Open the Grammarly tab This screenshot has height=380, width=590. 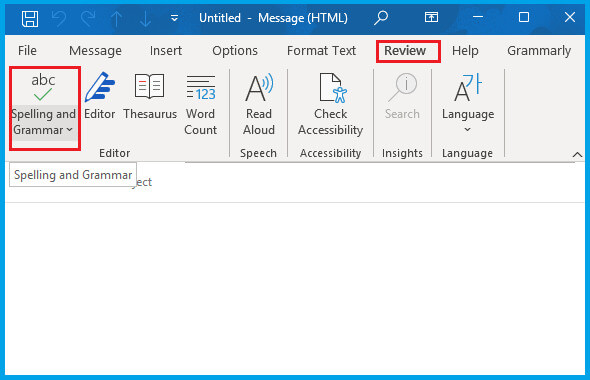click(539, 50)
